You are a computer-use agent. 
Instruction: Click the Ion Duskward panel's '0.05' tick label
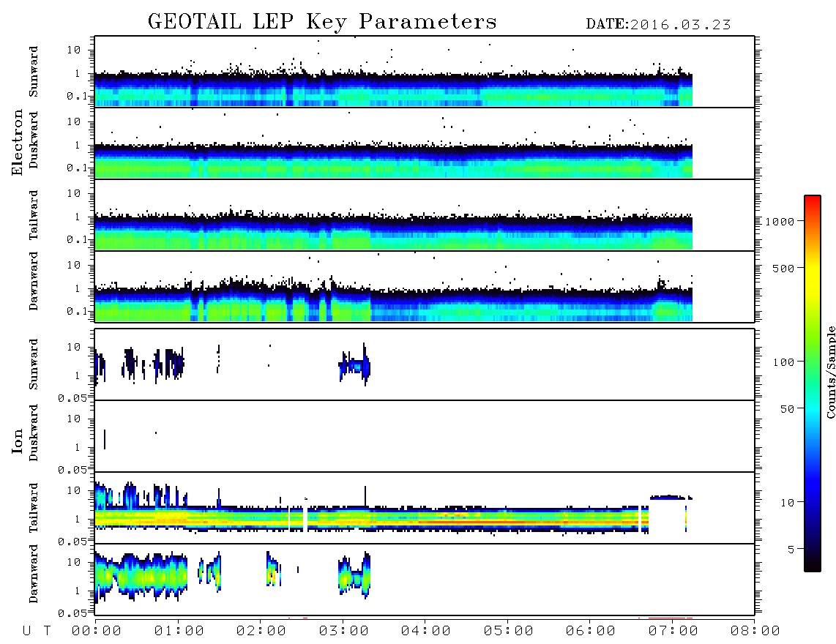[72, 470]
